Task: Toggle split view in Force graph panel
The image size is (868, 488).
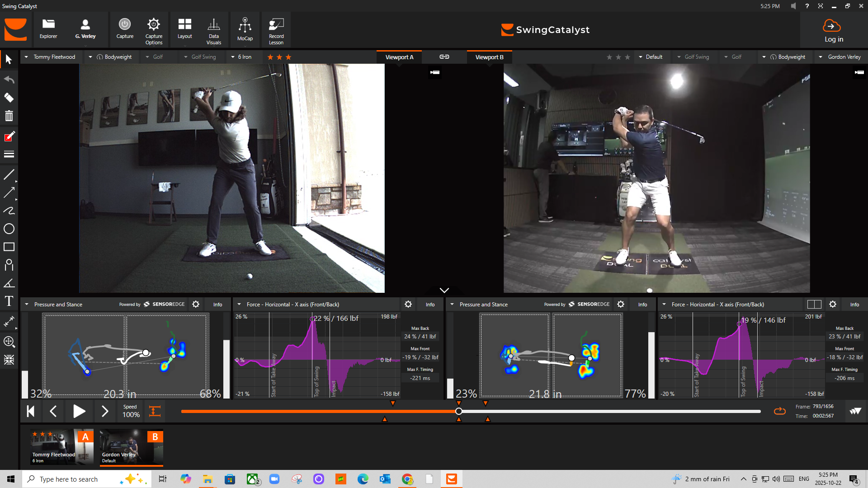Action: click(814, 305)
